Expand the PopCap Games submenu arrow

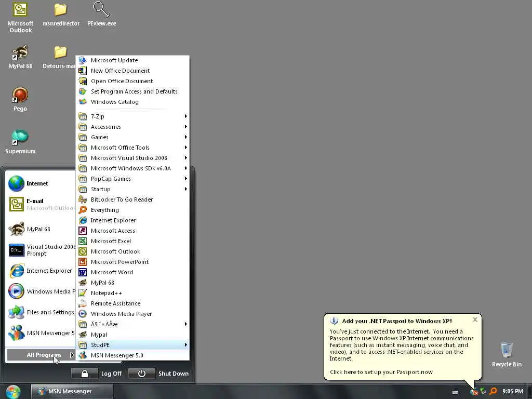pyautogui.click(x=185, y=179)
